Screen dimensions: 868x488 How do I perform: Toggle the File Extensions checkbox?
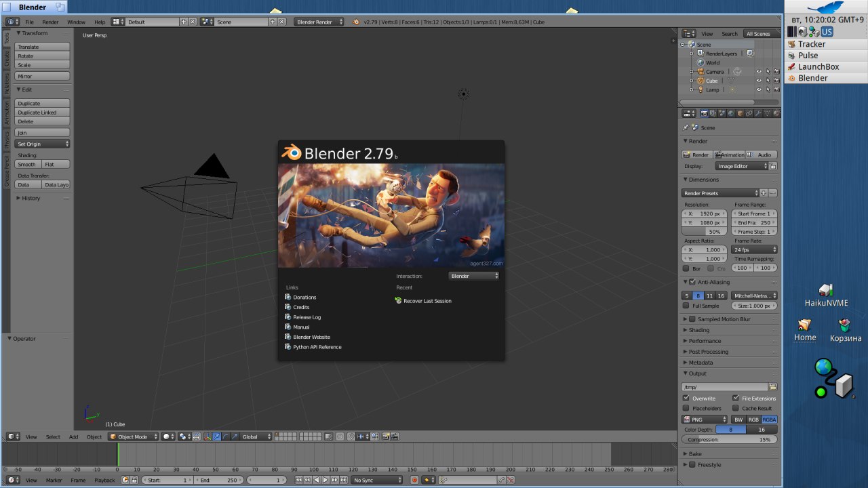[x=736, y=399]
